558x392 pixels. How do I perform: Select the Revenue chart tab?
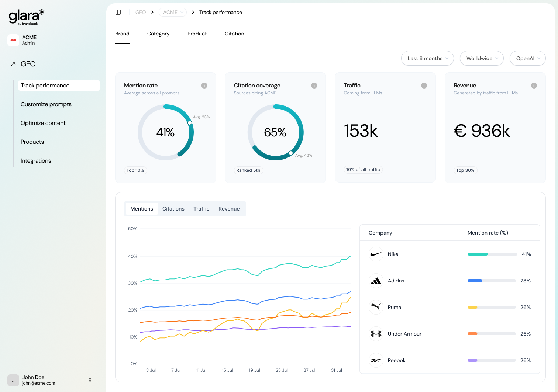coord(229,209)
